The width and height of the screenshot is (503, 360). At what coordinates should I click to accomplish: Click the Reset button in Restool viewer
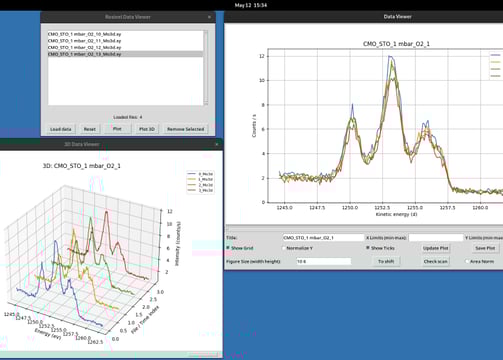(90, 129)
